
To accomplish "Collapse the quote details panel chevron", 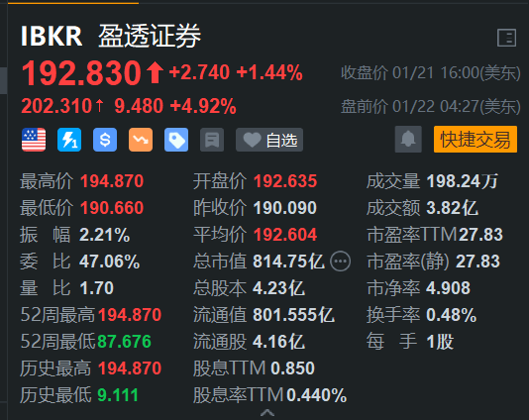I will click(x=267, y=413).
